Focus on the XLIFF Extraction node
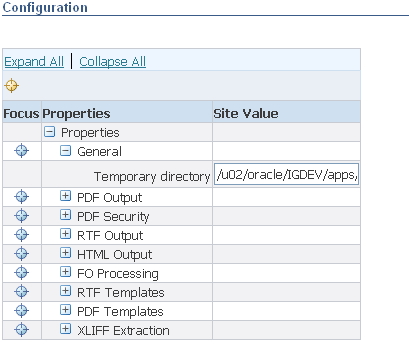Image resolution: width=409 pixels, height=363 pixels. click(22, 330)
